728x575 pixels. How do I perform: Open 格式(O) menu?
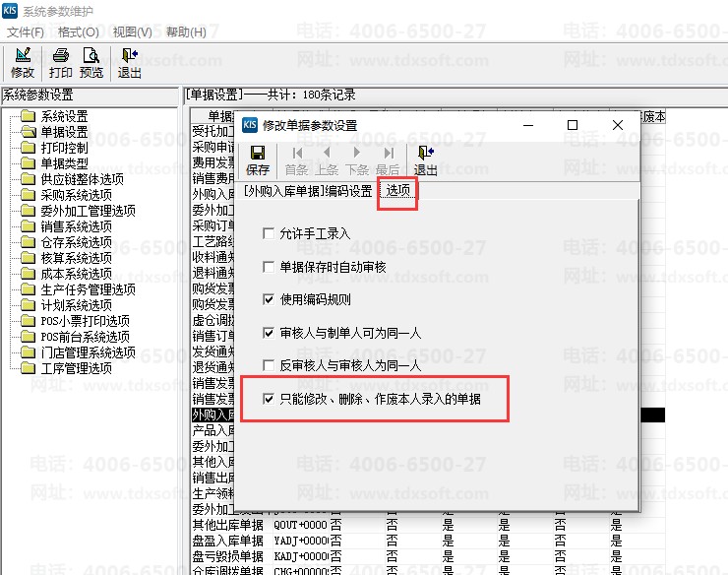tap(79, 32)
